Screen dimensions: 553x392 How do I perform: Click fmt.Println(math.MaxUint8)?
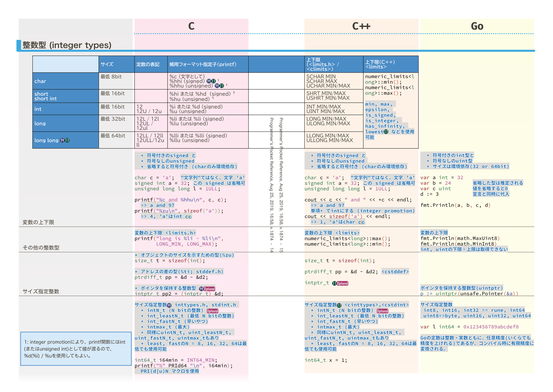[460, 238]
